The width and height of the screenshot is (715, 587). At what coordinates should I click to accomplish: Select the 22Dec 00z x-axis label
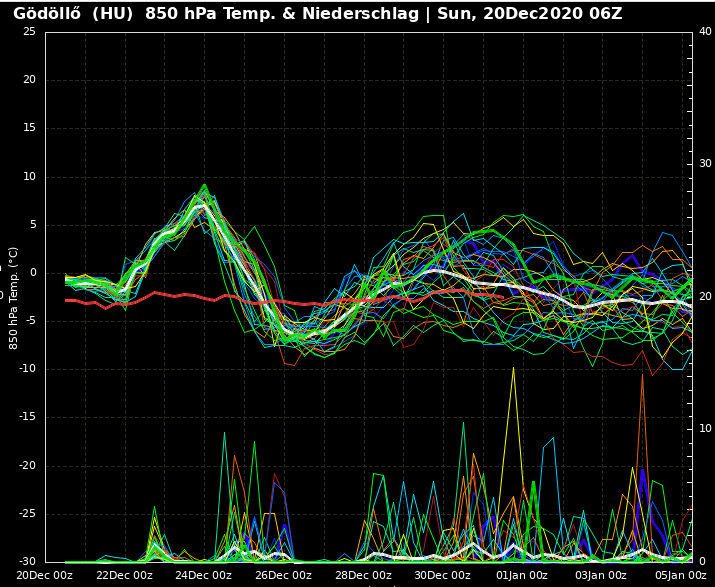(124, 575)
